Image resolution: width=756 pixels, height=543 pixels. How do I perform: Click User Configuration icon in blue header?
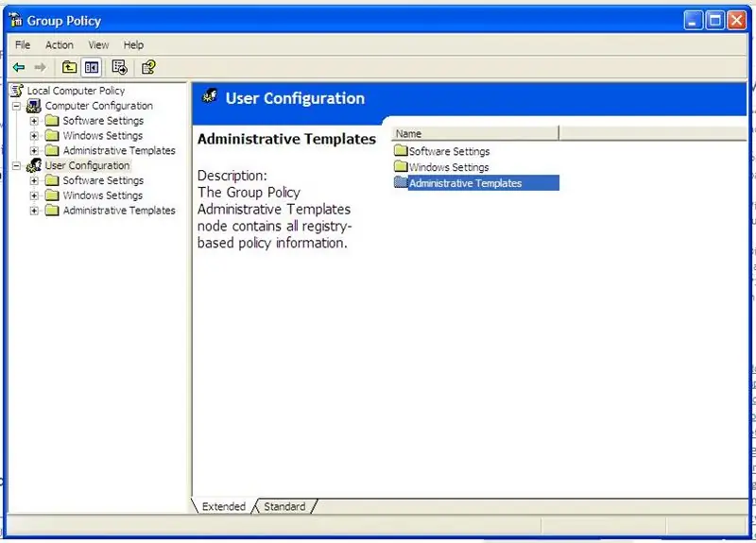coord(210,97)
